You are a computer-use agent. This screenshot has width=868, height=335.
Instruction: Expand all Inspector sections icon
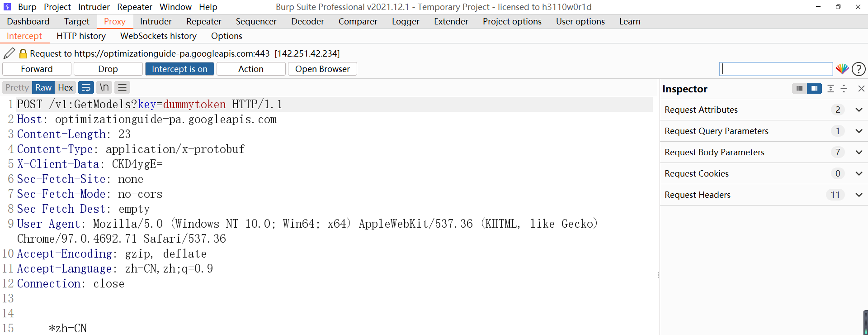[x=830, y=89]
